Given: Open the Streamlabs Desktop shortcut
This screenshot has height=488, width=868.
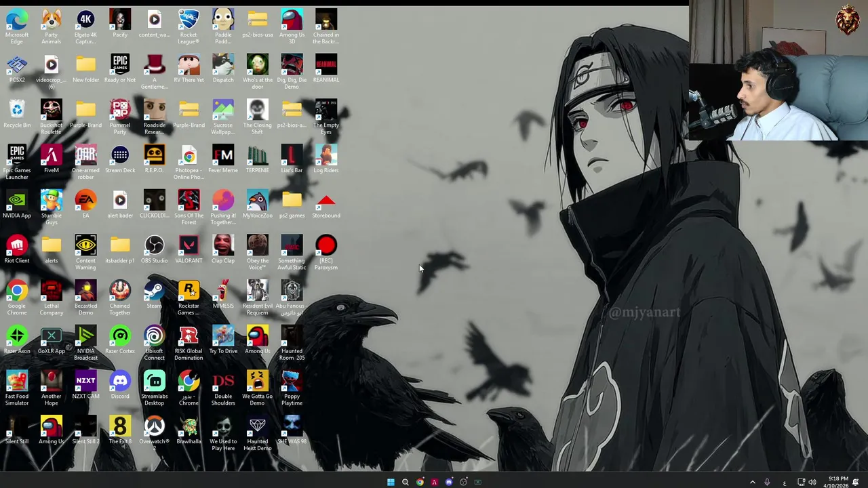Looking at the screenshot, I should [x=154, y=388].
